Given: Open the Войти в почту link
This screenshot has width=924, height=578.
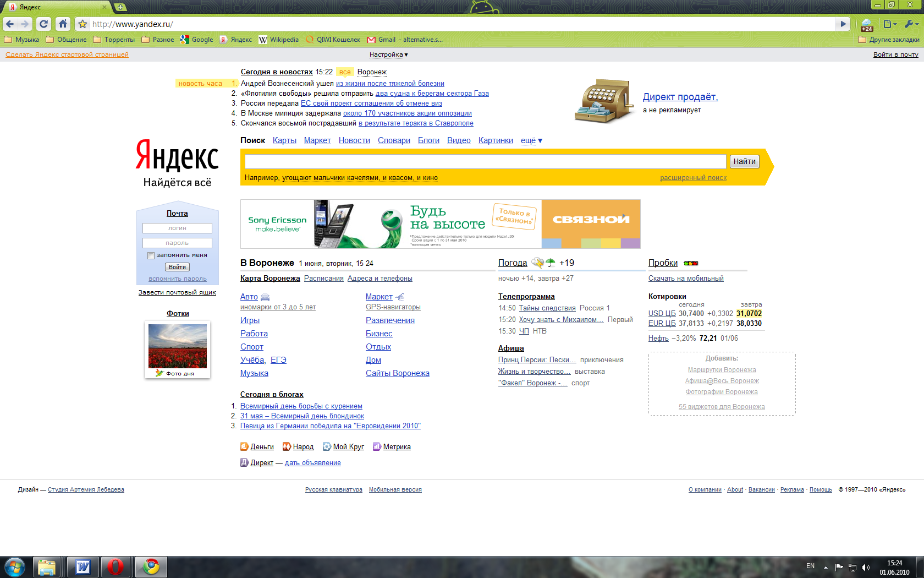Looking at the screenshot, I should 896,54.
